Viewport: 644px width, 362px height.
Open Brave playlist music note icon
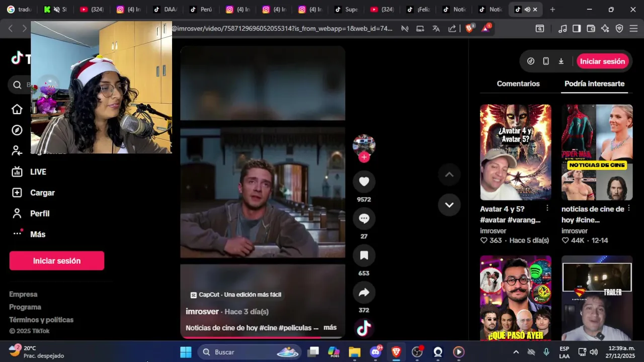pyautogui.click(x=562, y=29)
